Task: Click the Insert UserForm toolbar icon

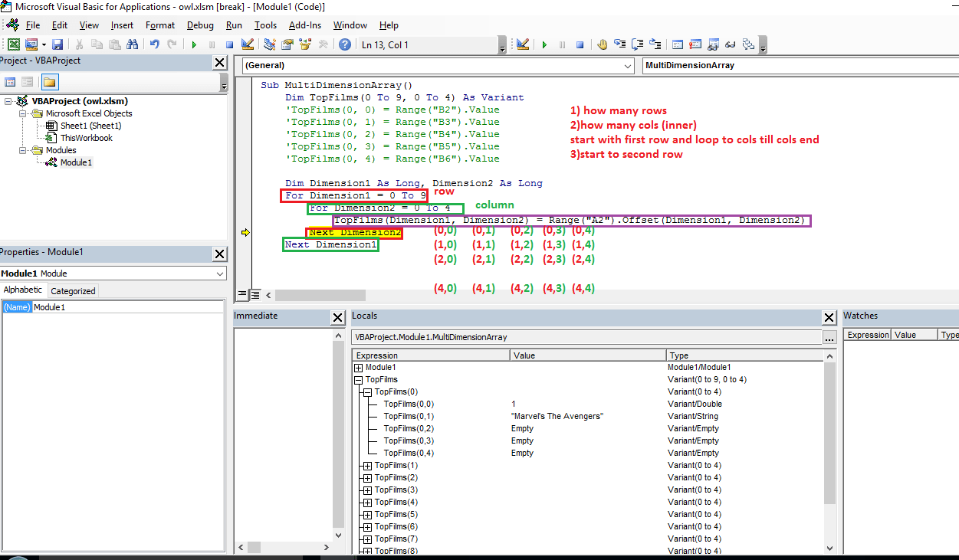Action: (x=31, y=44)
